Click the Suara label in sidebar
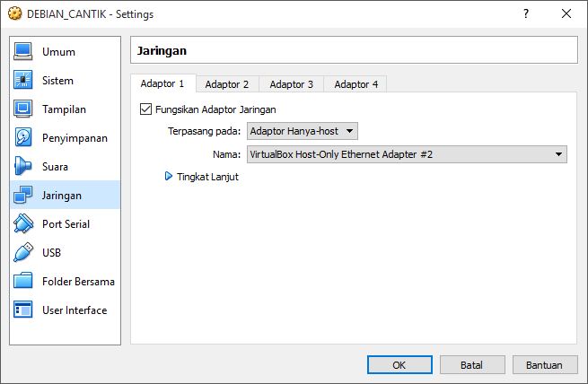Image resolution: width=588 pixels, height=384 pixels. coord(55,166)
